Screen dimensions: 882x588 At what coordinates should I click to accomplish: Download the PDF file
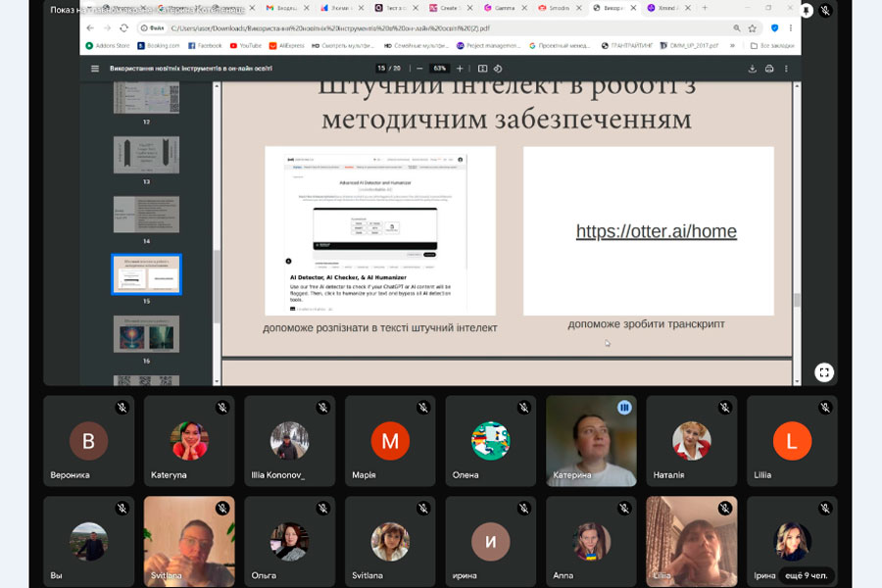pos(753,69)
